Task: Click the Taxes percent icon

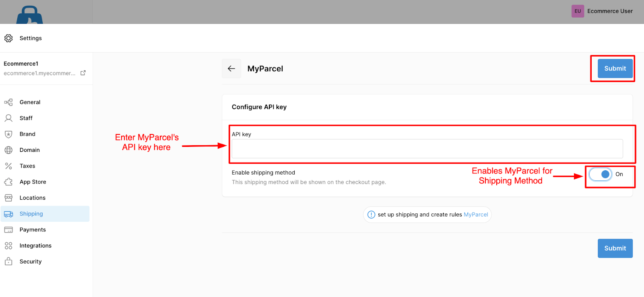Action: 8,166
